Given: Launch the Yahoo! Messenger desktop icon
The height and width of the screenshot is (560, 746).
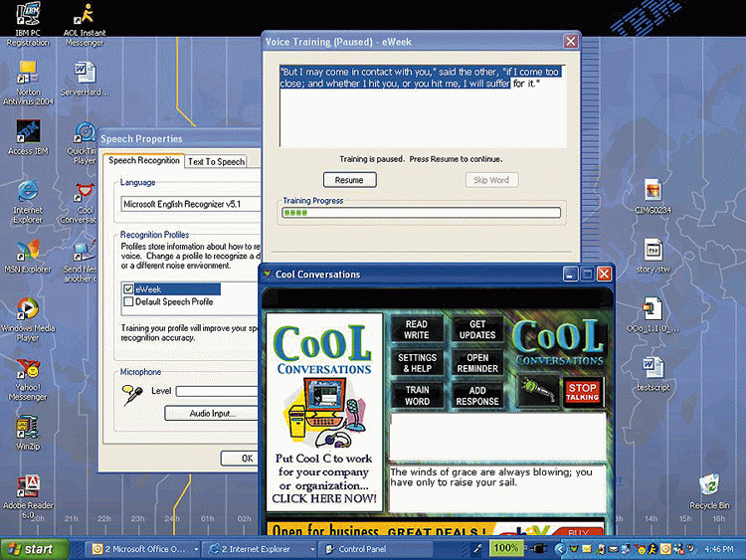Looking at the screenshot, I should click(28, 379).
